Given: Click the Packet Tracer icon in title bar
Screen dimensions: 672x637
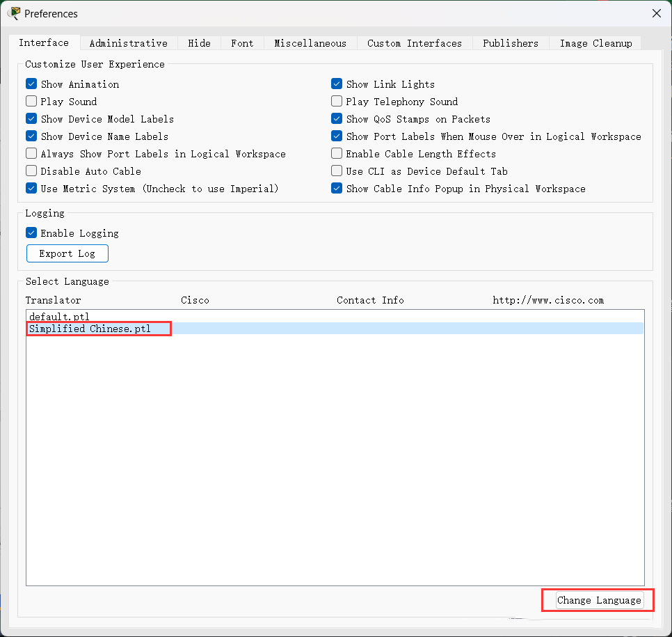Looking at the screenshot, I should pyautogui.click(x=14, y=13).
